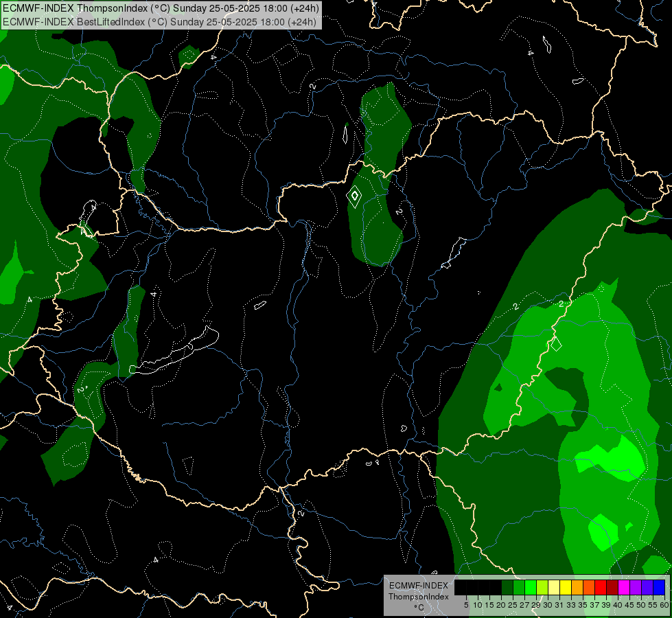The width and height of the screenshot is (672, 618).
Task: Click the legend tick value '40'
Action: [618, 605]
